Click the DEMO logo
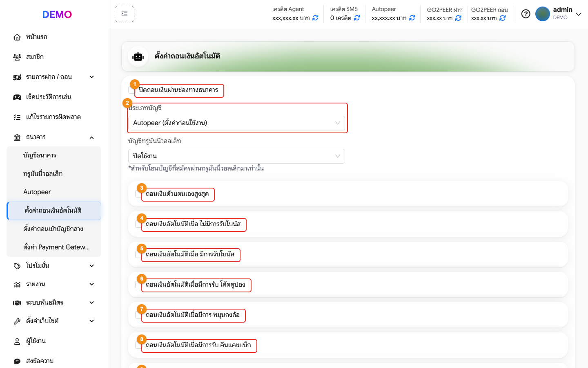Screen dimensions: 588x368 (57, 14)
